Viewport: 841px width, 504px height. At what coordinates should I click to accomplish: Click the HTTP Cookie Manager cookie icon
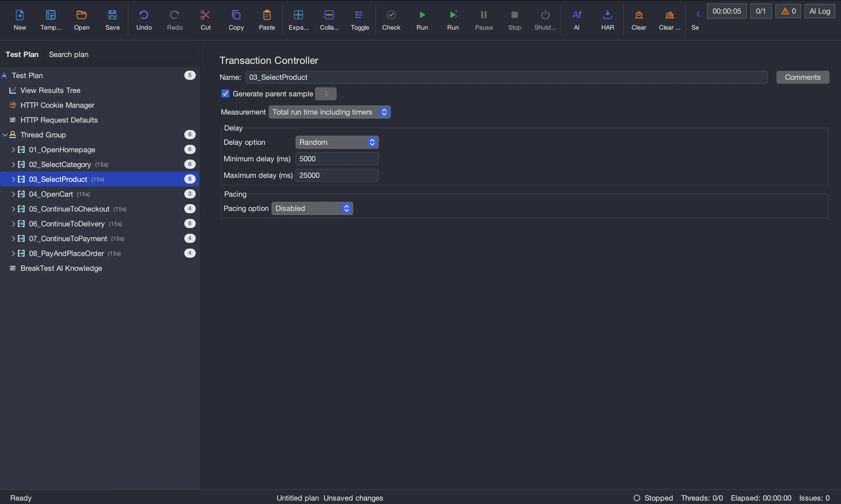[13, 105]
